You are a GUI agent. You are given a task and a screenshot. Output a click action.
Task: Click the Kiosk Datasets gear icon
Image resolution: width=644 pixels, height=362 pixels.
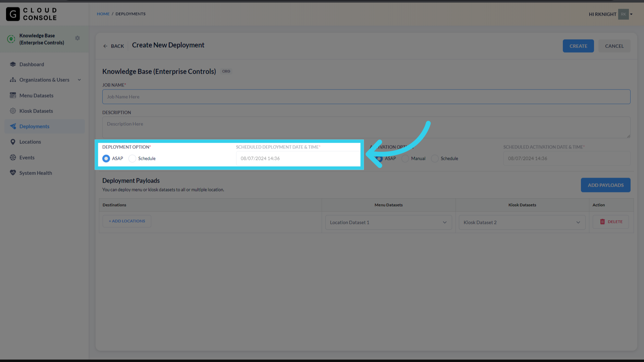point(13,111)
